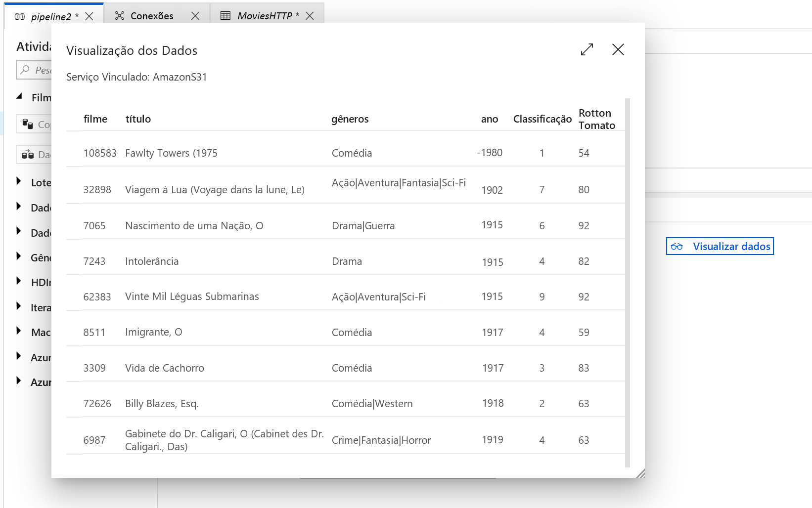Click the connections icon on the Conexões tab
Image resolution: width=812 pixels, height=508 pixels.
120,16
